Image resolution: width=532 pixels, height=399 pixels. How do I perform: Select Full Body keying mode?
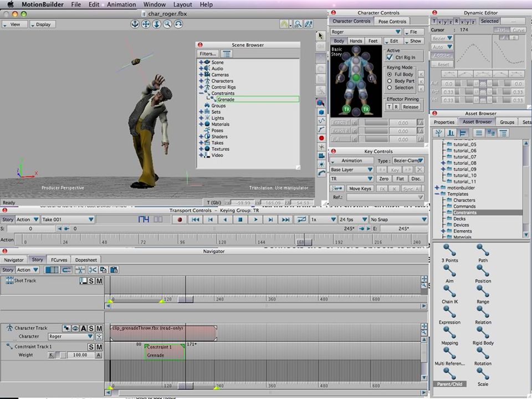coord(390,74)
